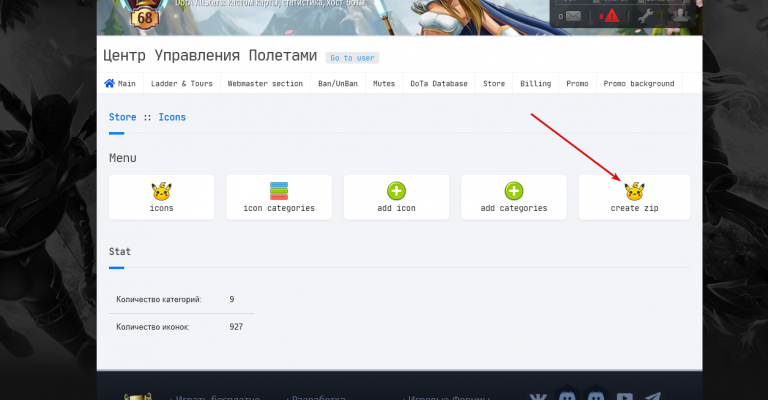Open the Promo background tab

(x=639, y=83)
